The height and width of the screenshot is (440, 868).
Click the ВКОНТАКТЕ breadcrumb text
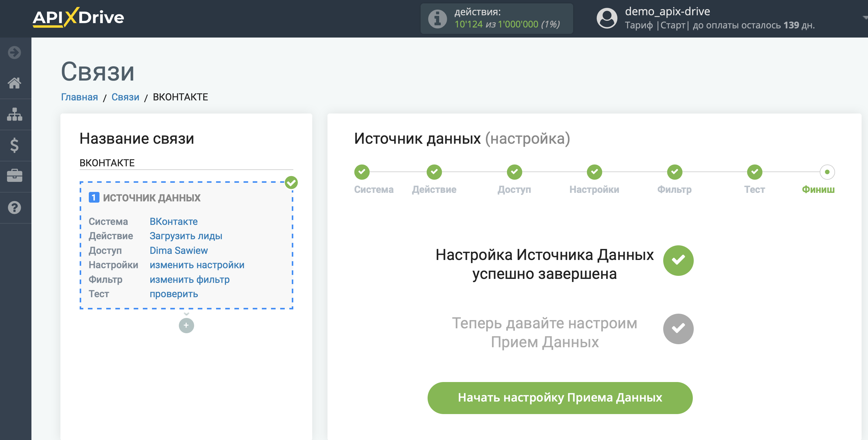pos(181,97)
